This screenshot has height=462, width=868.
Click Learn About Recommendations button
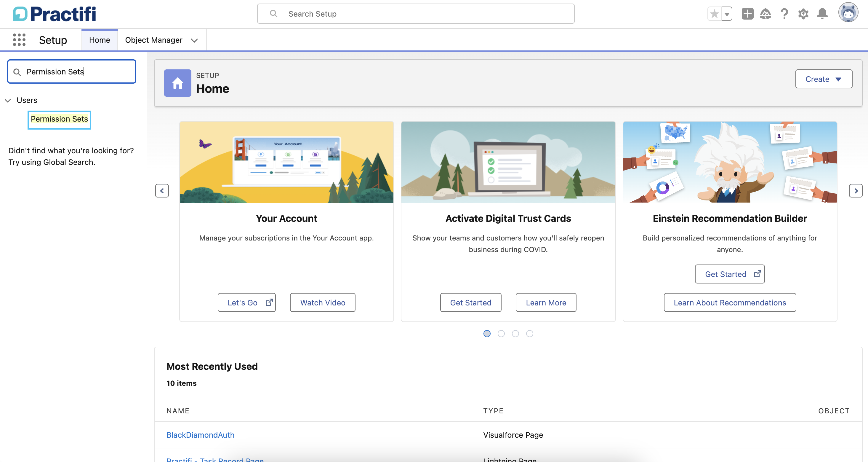pos(730,302)
